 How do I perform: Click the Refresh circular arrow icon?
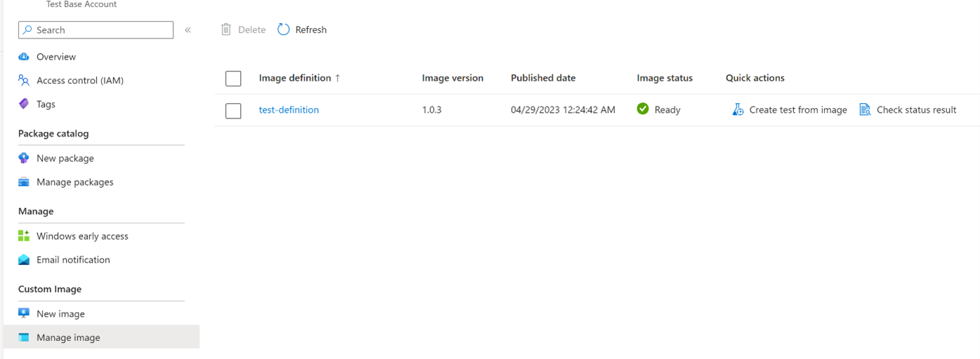point(284,29)
